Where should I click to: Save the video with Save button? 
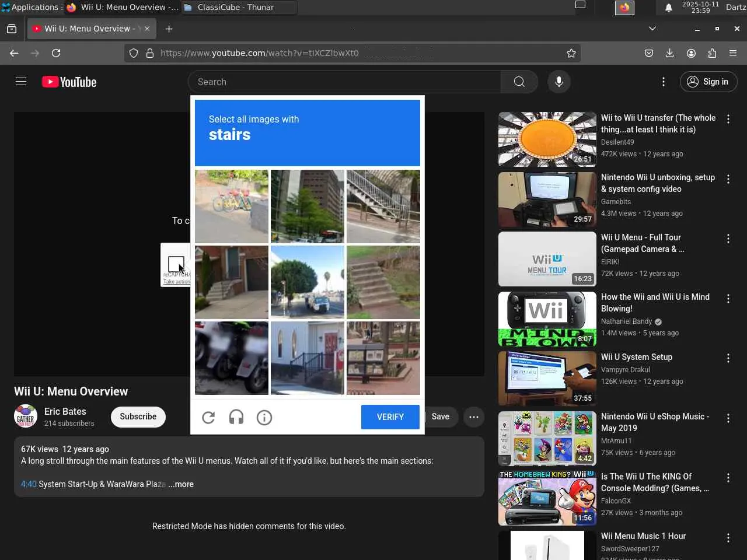pos(440,416)
